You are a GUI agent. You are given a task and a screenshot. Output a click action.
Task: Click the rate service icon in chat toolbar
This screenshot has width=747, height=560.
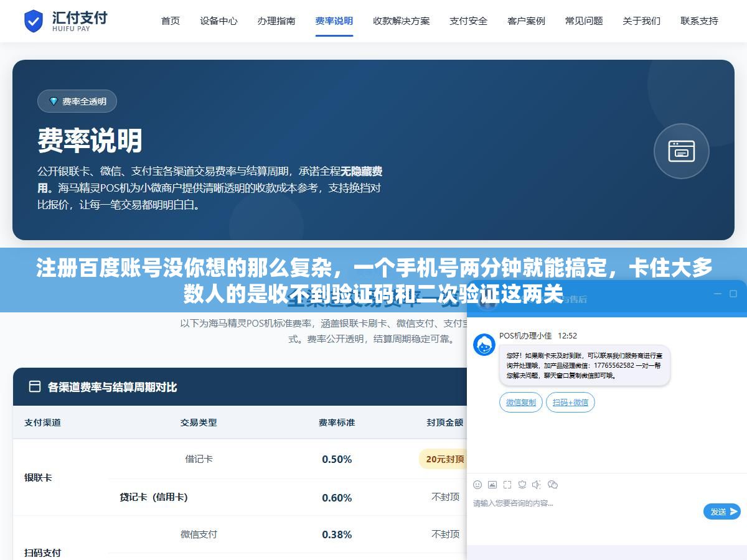point(522,484)
